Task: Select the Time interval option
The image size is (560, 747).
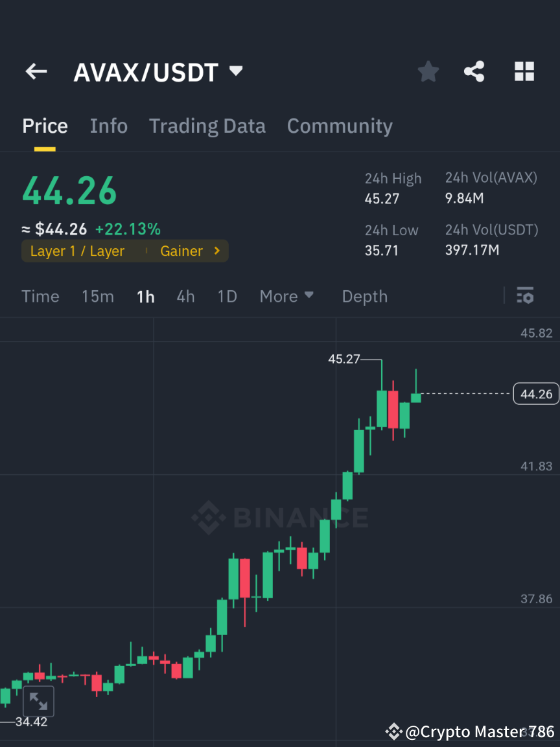Action: 40,296
